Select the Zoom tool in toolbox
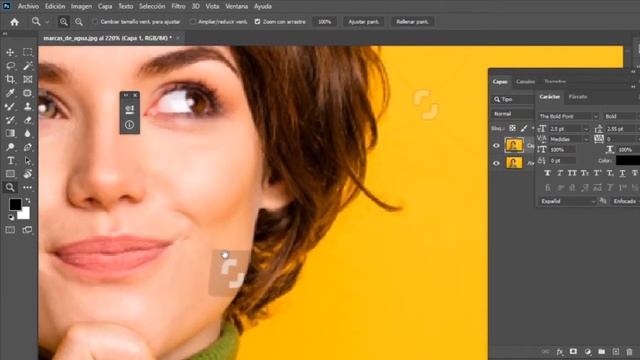 click(10, 187)
